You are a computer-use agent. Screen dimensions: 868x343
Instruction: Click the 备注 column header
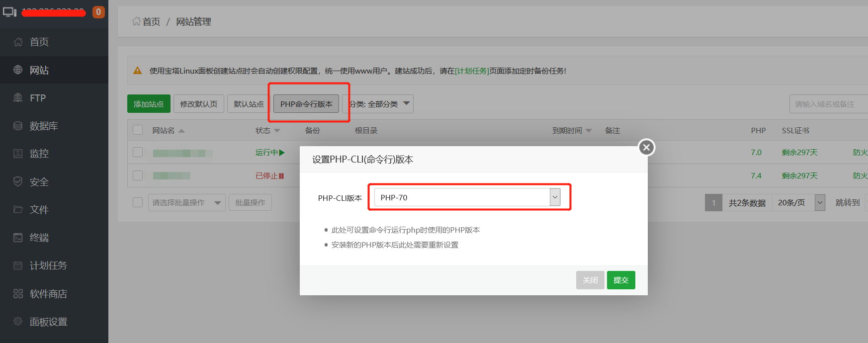click(x=612, y=131)
